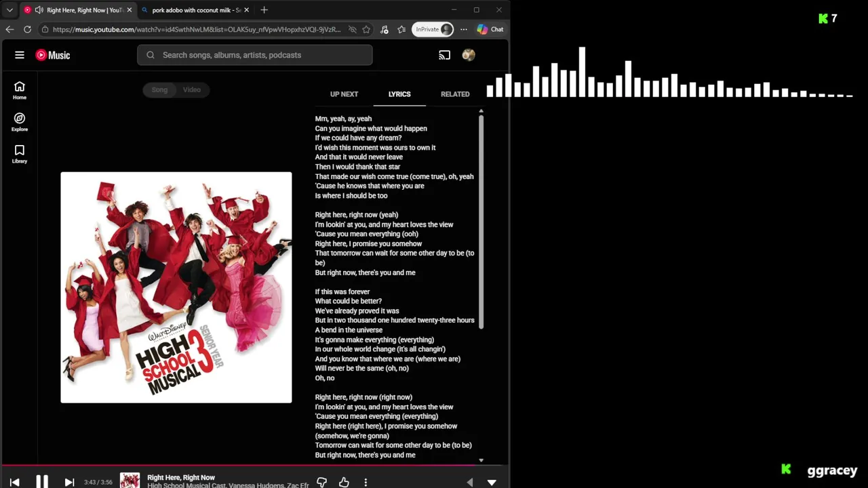Pause the current song
The width and height of the screenshot is (868, 488).
[x=42, y=482]
